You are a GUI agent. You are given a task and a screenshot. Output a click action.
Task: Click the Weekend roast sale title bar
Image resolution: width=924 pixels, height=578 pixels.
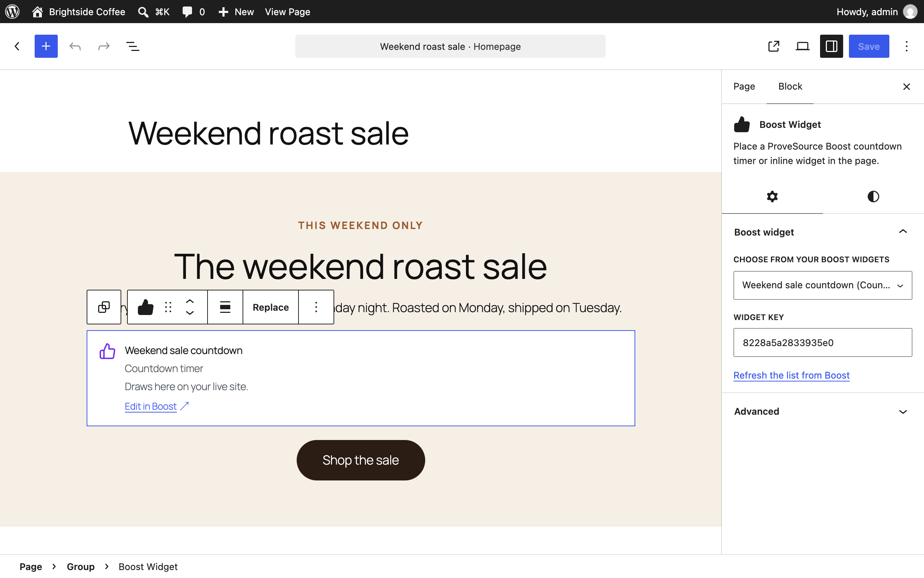[x=450, y=46]
